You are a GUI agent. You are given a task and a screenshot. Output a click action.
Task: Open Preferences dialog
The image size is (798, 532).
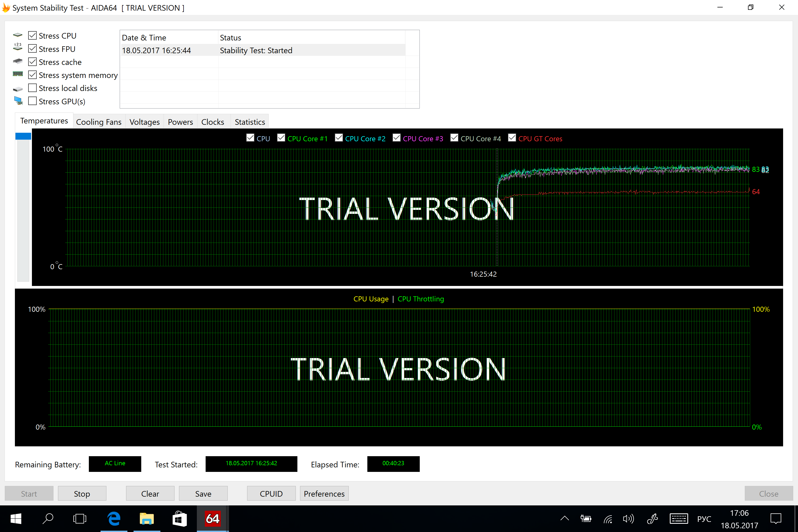(324, 494)
